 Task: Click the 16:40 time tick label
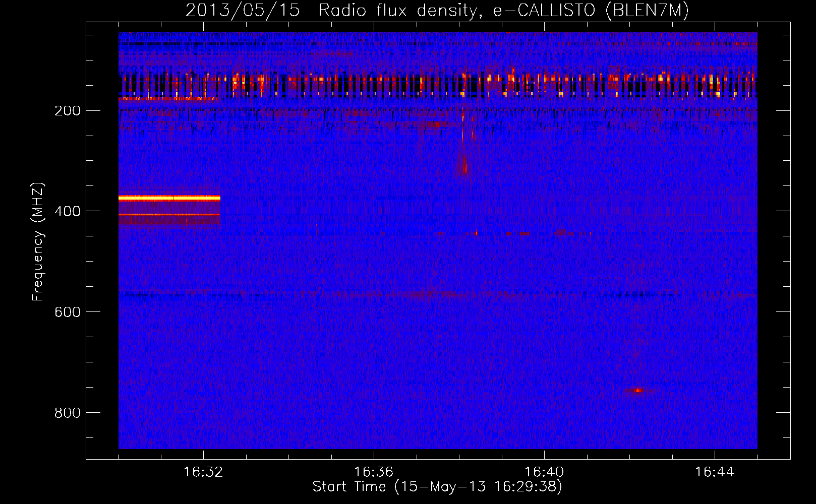(x=544, y=472)
